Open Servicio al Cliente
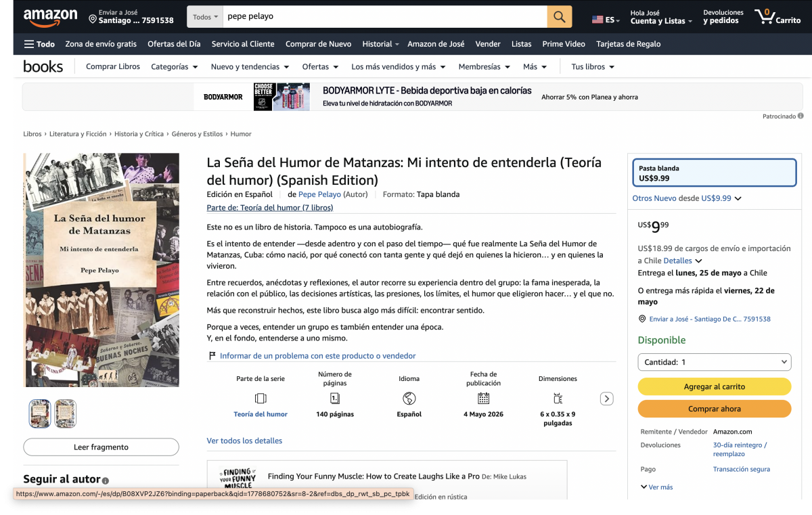 [243, 44]
